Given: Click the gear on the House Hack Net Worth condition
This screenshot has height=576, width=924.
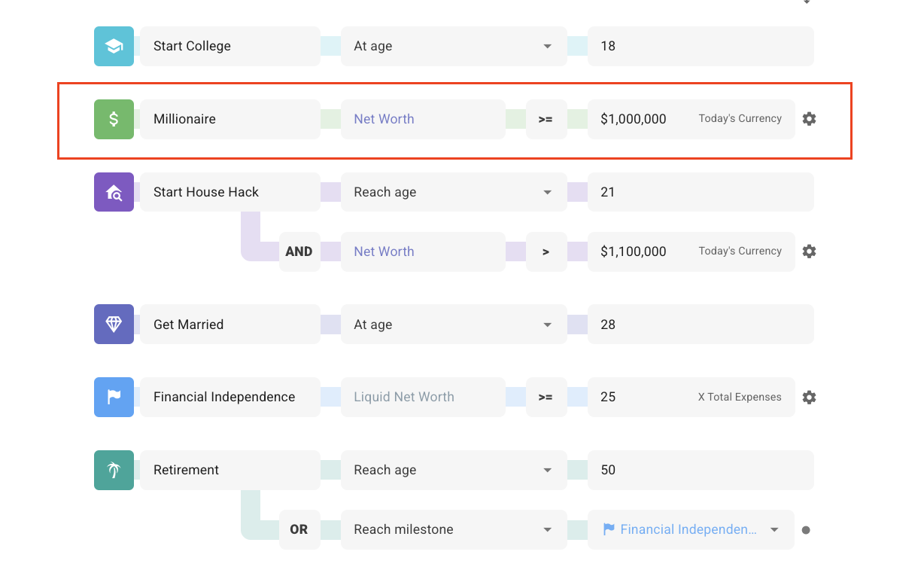Looking at the screenshot, I should pyautogui.click(x=809, y=251).
